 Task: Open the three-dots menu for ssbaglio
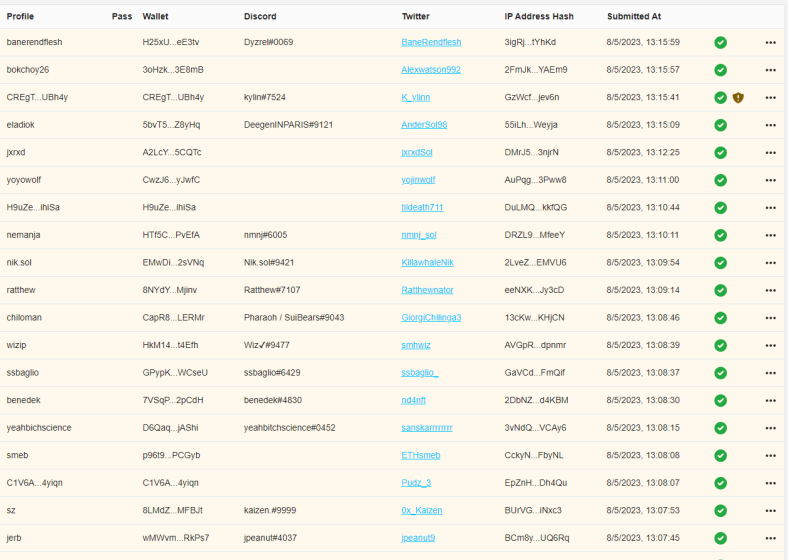coord(770,373)
